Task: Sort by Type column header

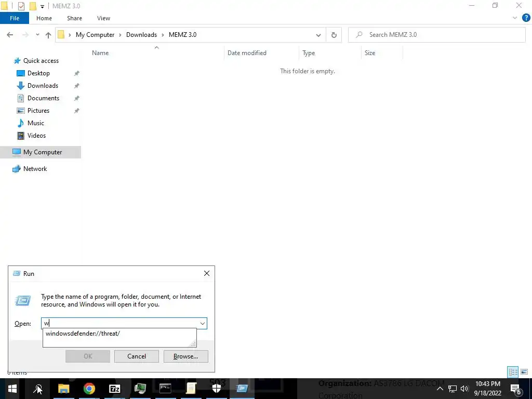Action: 309,53
